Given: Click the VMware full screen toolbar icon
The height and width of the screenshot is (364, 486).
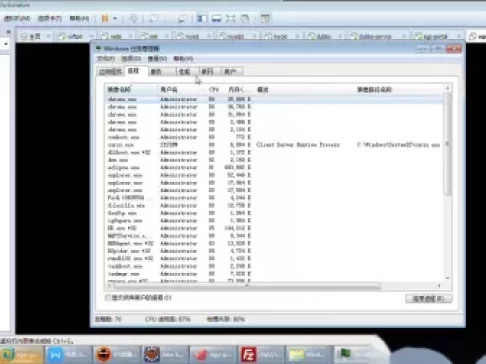Looking at the screenshot, I should 230,18.
